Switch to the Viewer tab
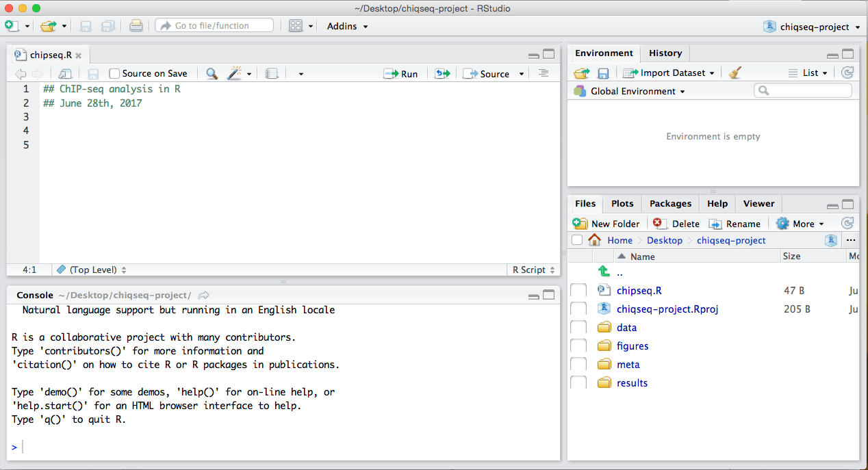This screenshot has height=470, width=868. coord(758,203)
